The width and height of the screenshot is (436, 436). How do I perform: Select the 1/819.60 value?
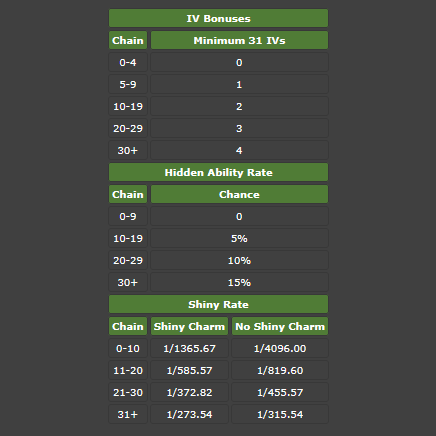click(x=280, y=370)
